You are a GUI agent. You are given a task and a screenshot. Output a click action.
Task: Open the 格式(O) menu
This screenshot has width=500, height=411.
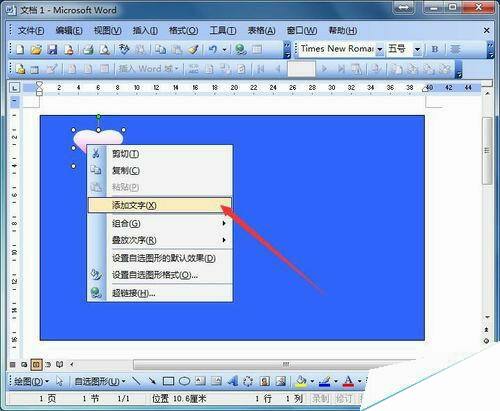pyautogui.click(x=183, y=31)
